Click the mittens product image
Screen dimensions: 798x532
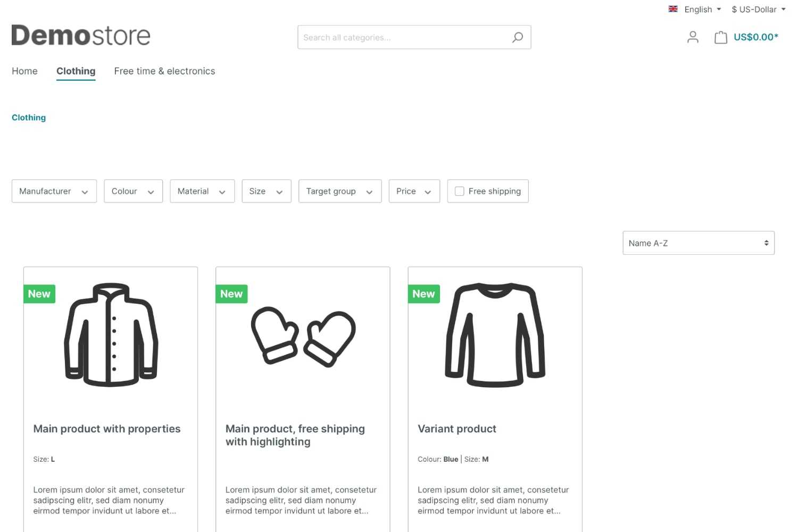[x=303, y=335]
